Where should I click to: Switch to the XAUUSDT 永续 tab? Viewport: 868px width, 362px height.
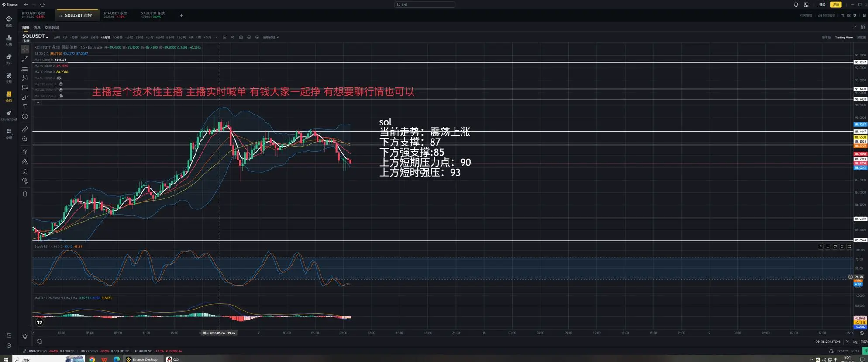click(x=153, y=15)
